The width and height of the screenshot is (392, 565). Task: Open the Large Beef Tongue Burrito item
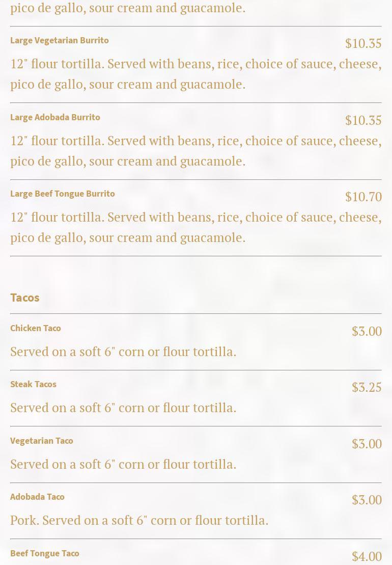pyautogui.click(x=63, y=194)
